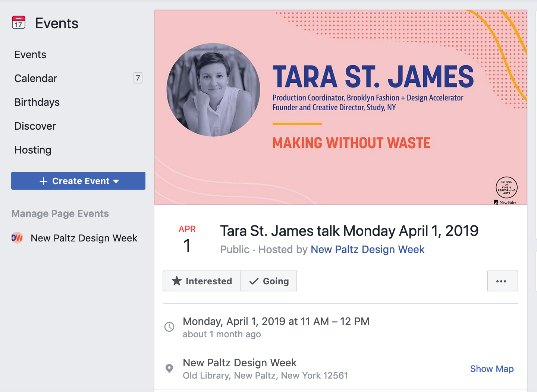Go to the Discover section
This screenshot has width=537, height=392.
click(35, 126)
